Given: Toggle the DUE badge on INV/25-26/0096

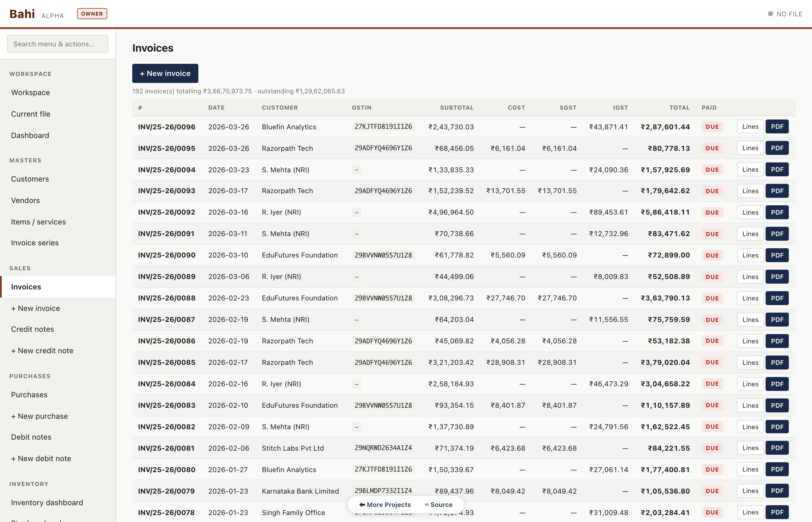Looking at the screenshot, I should tap(712, 126).
